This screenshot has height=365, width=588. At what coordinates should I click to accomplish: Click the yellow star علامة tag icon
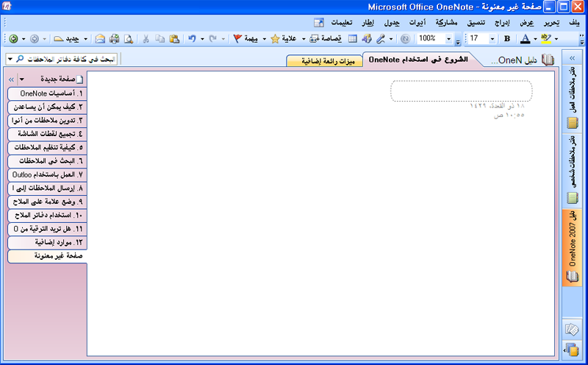[284, 39]
